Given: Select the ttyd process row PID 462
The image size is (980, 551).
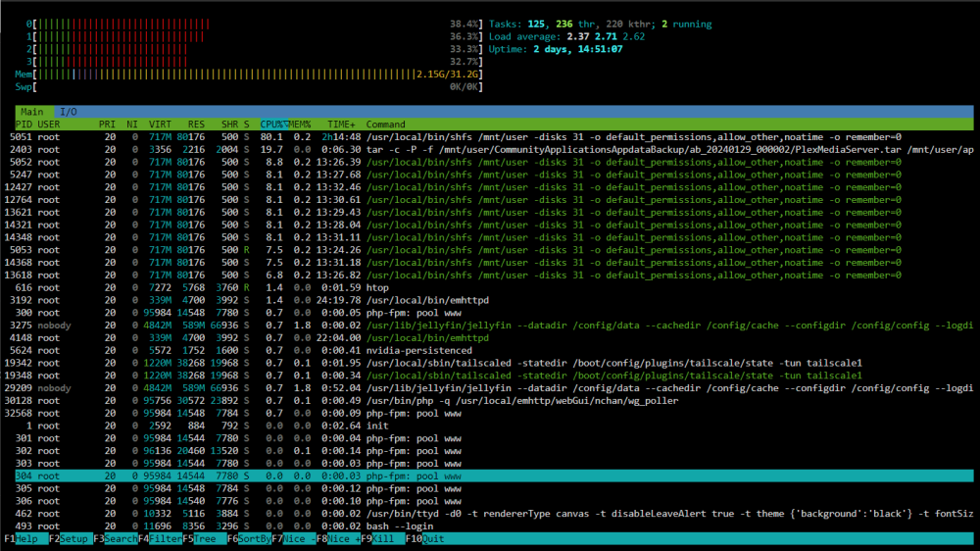Looking at the screenshot, I should click(x=490, y=514).
